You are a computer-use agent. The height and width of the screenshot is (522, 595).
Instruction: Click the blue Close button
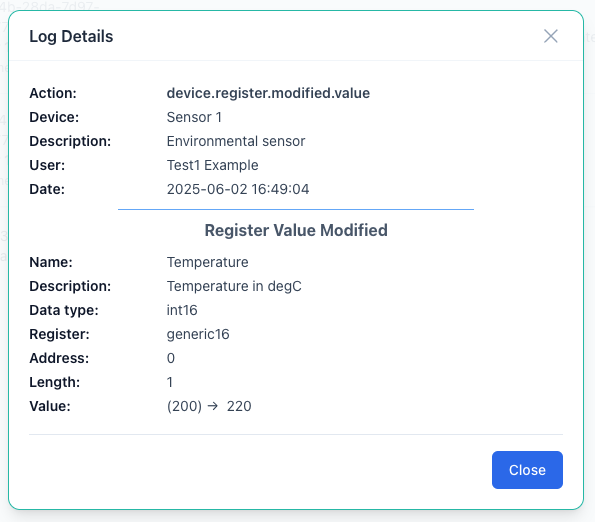(527, 470)
